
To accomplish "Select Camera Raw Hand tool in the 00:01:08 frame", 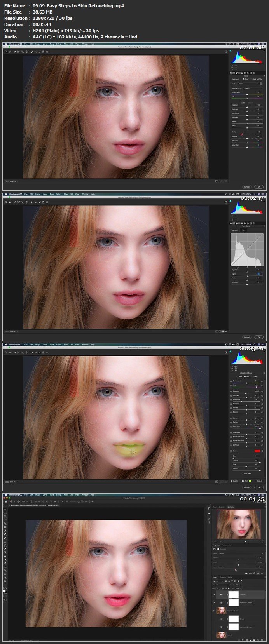I will [10, 51].
